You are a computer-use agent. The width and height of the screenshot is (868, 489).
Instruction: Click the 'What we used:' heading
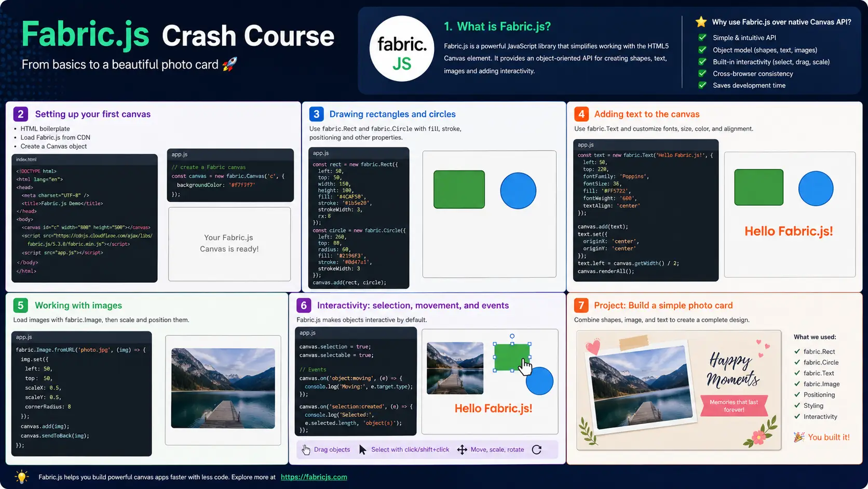tap(815, 337)
